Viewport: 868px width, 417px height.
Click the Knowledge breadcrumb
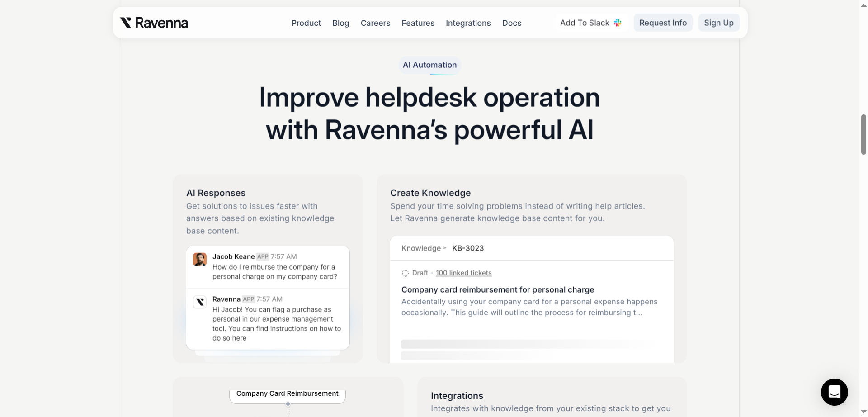tap(421, 248)
